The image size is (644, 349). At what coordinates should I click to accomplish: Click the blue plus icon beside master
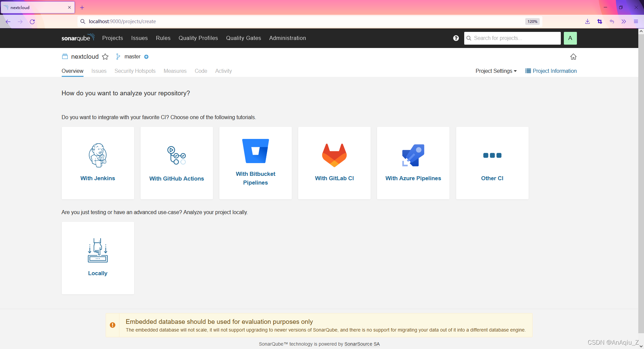point(146,57)
